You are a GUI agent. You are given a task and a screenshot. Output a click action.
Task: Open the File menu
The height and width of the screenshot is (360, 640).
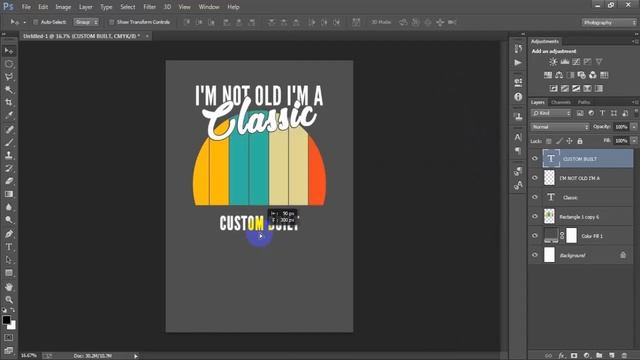pos(26,7)
